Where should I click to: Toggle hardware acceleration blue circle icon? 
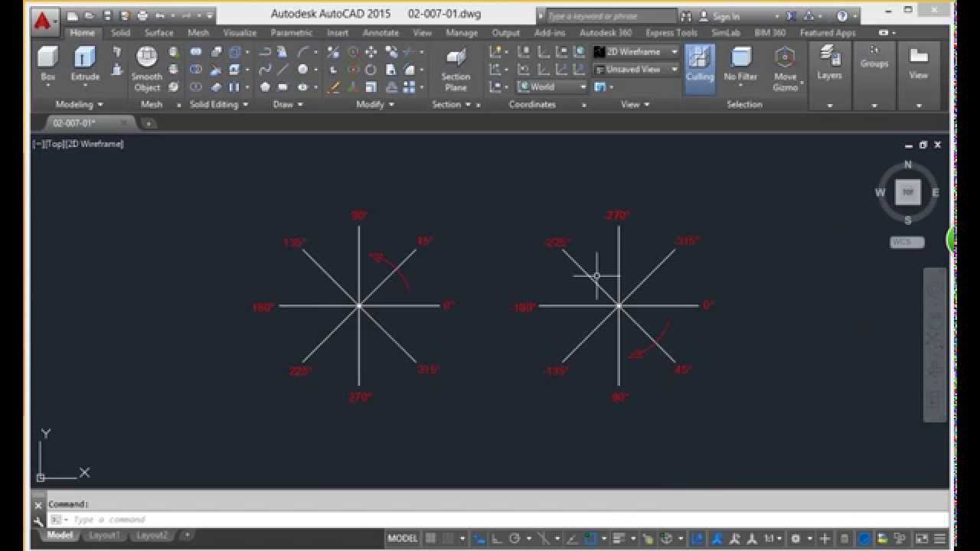pos(864,538)
